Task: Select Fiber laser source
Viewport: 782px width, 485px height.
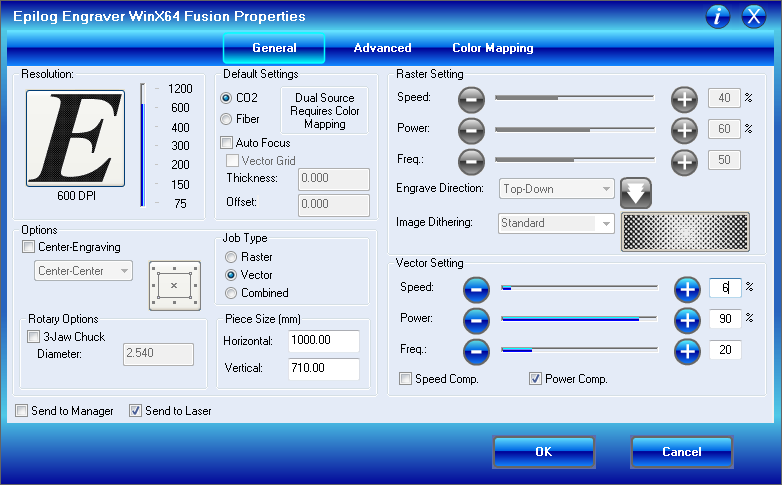Action: click(226, 119)
